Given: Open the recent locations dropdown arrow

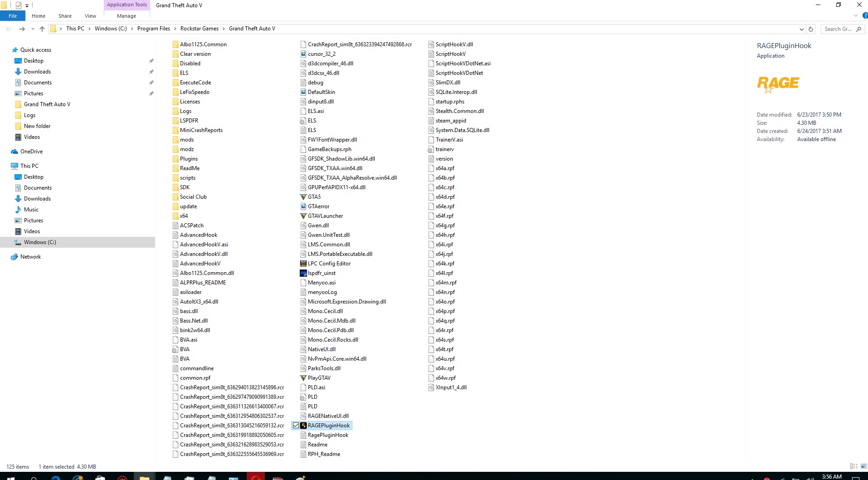Looking at the screenshot, I should click(x=33, y=29).
